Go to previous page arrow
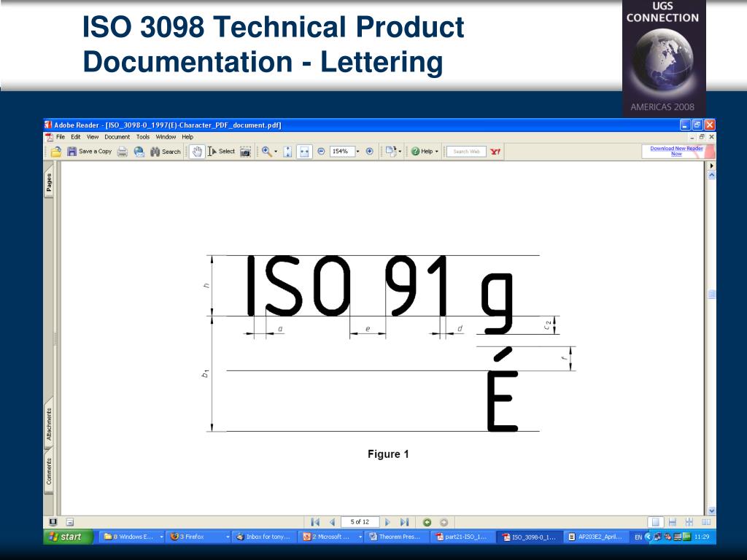Image resolution: width=747 pixels, height=560 pixels. point(333,522)
